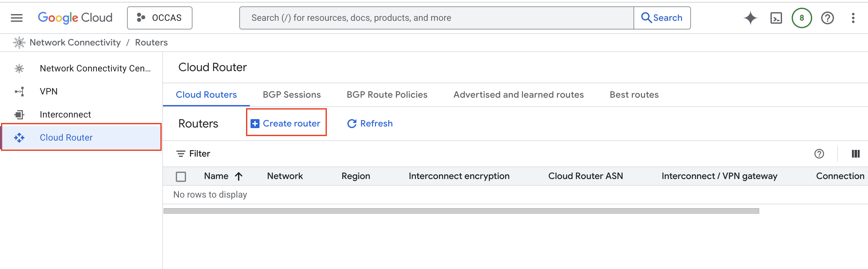868x269 pixels.
Task: Go to Network Connectivity breadcrumb link
Action: [x=75, y=42]
